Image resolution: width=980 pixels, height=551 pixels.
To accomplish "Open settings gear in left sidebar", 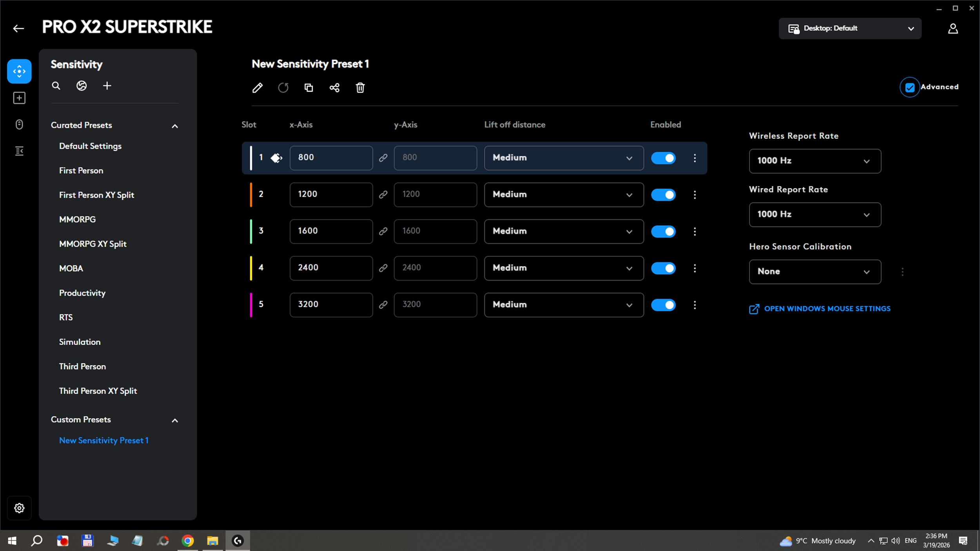I will pos(19,508).
